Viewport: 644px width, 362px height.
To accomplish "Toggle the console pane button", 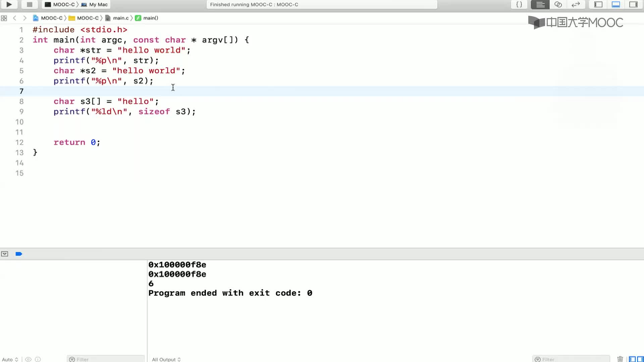I will tap(640, 359).
